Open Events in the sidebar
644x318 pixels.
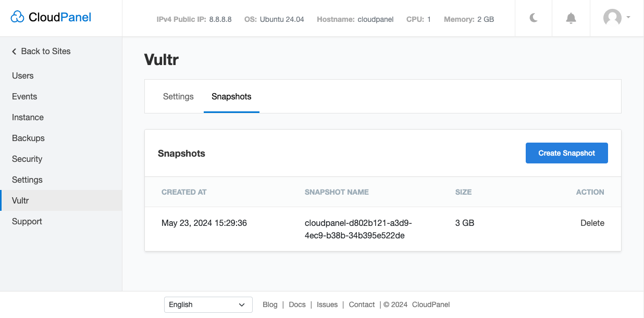(24, 96)
